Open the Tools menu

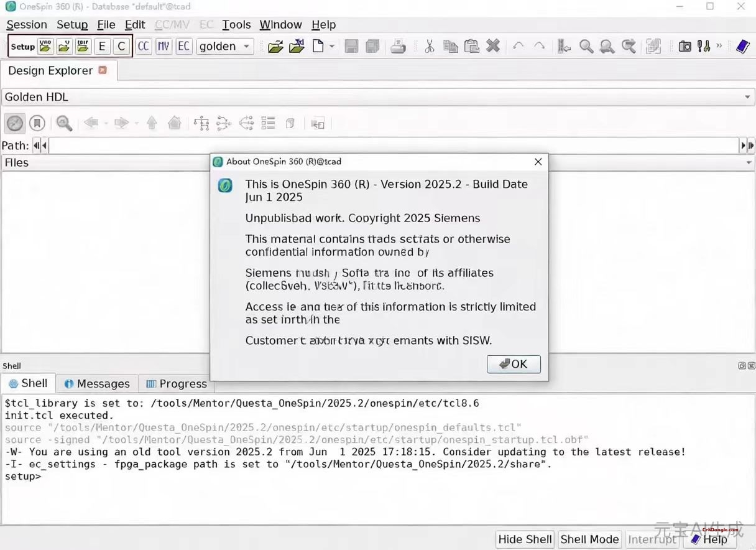click(236, 24)
